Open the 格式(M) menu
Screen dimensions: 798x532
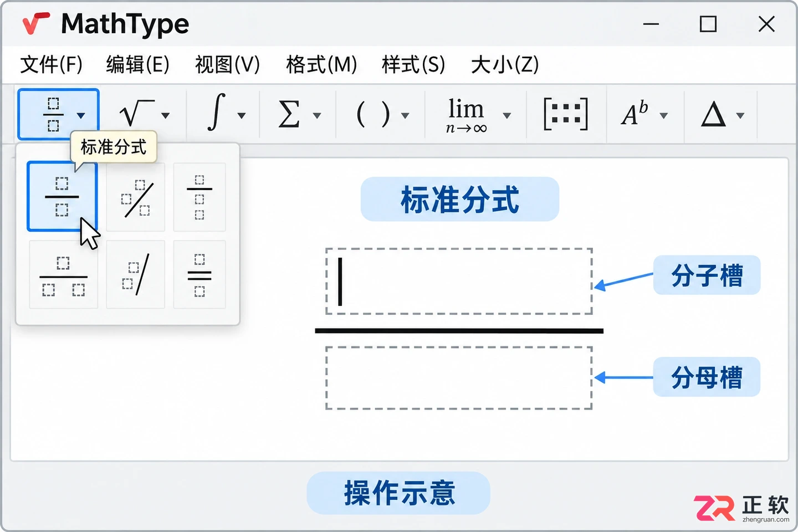[321, 64]
